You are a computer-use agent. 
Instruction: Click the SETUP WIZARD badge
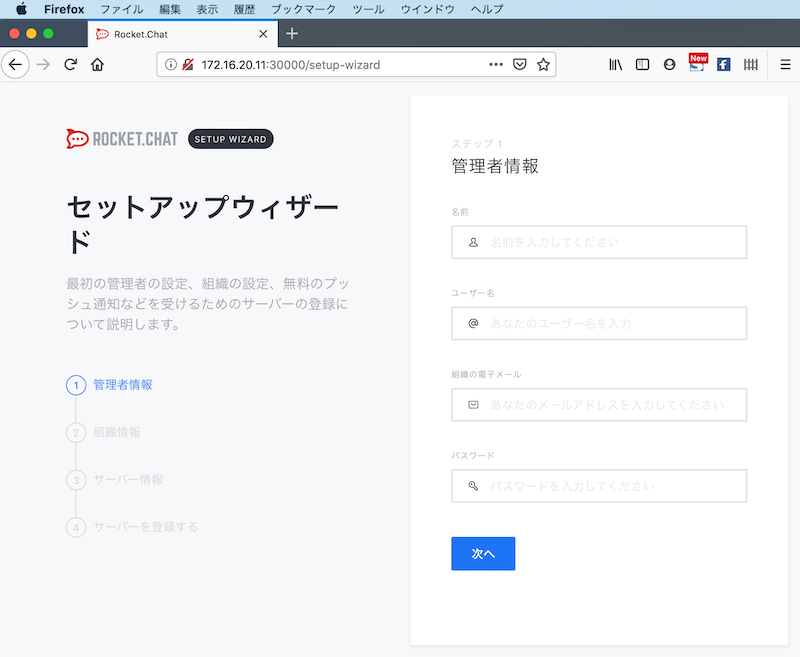pos(231,139)
